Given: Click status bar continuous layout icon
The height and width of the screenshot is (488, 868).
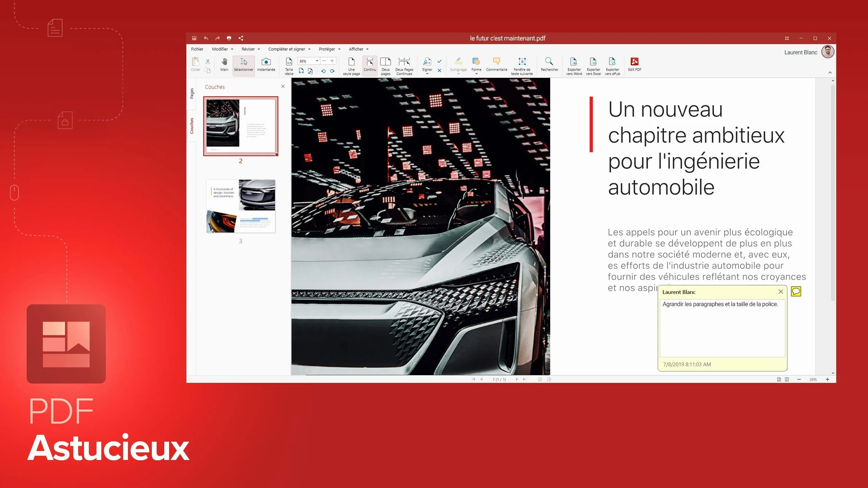Looking at the screenshot, I should pyautogui.click(x=787, y=379).
